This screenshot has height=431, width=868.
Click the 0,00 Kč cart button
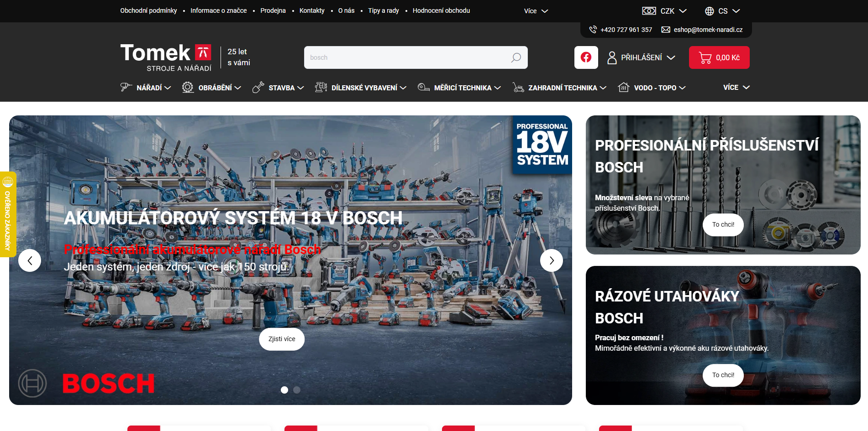tap(719, 57)
